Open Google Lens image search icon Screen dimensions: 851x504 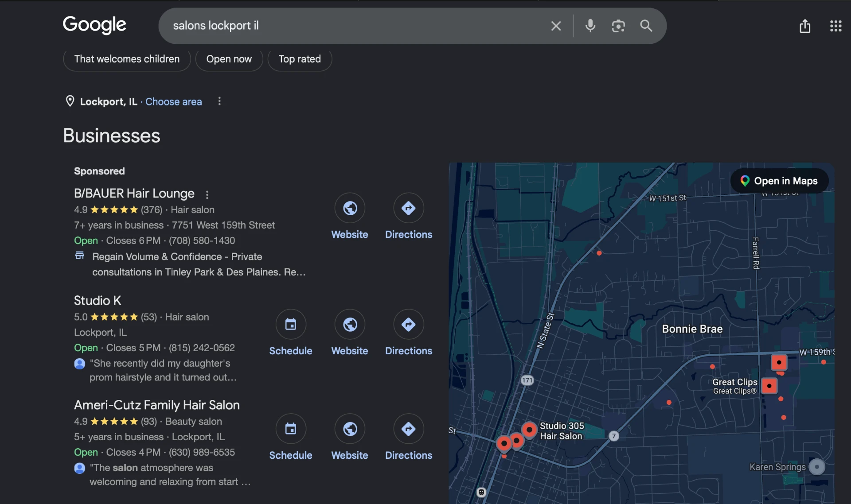pos(618,26)
